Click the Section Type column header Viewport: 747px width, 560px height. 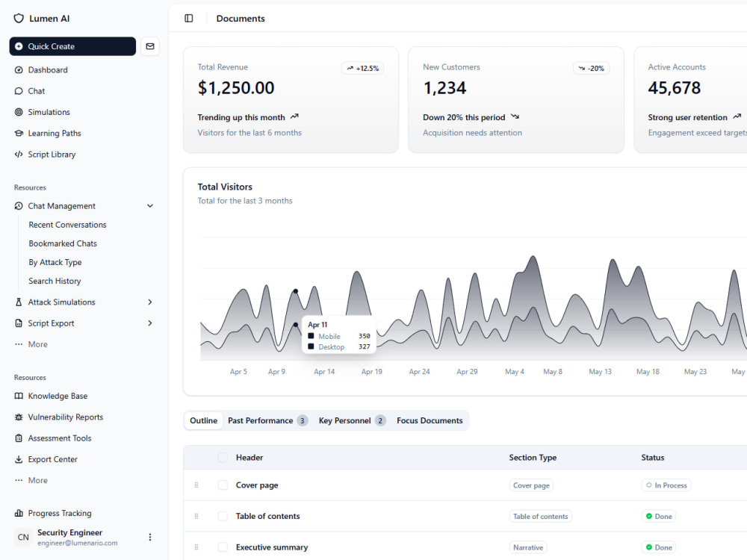[533, 458]
